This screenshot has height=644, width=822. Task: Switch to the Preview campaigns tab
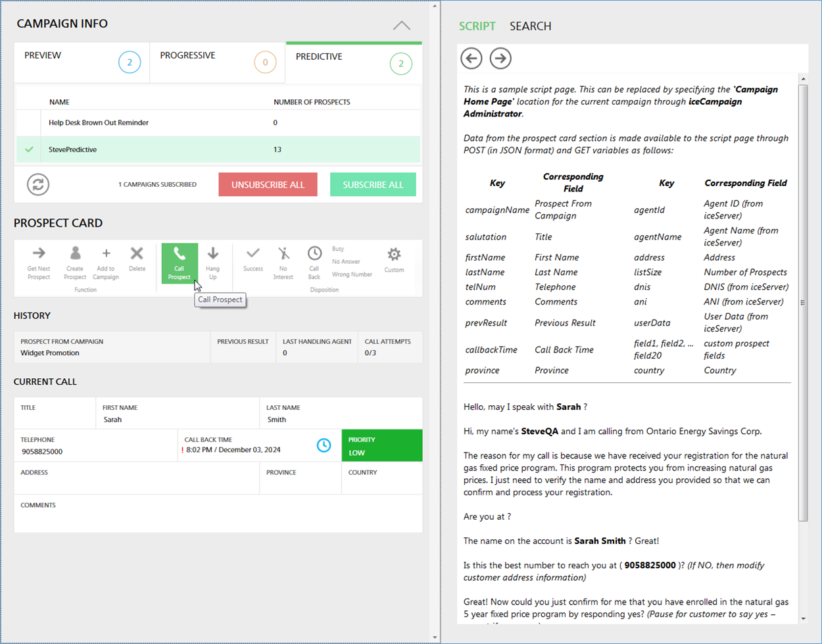(82, 62)
